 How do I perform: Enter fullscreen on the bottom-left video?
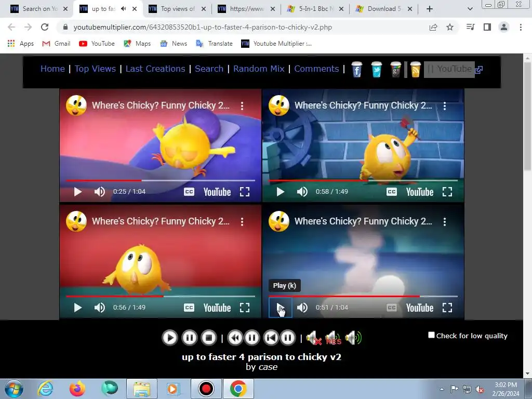245,308
